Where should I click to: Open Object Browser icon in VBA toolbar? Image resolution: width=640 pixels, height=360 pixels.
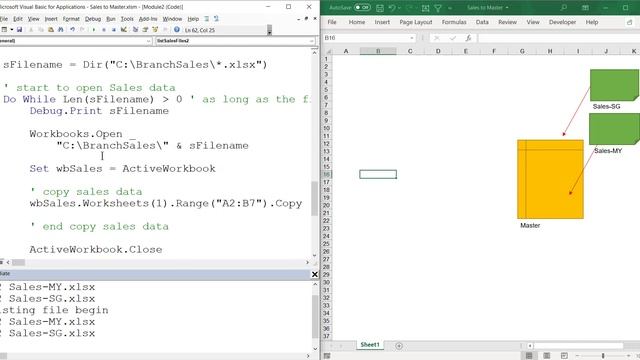coord(155,29)
